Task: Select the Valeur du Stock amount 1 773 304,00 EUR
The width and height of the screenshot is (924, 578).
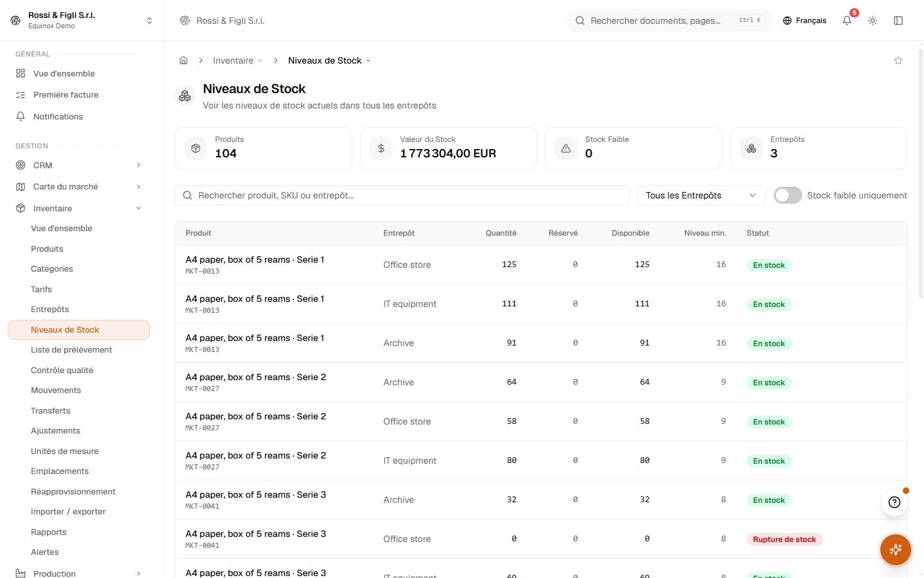Action: pos(448,153)
